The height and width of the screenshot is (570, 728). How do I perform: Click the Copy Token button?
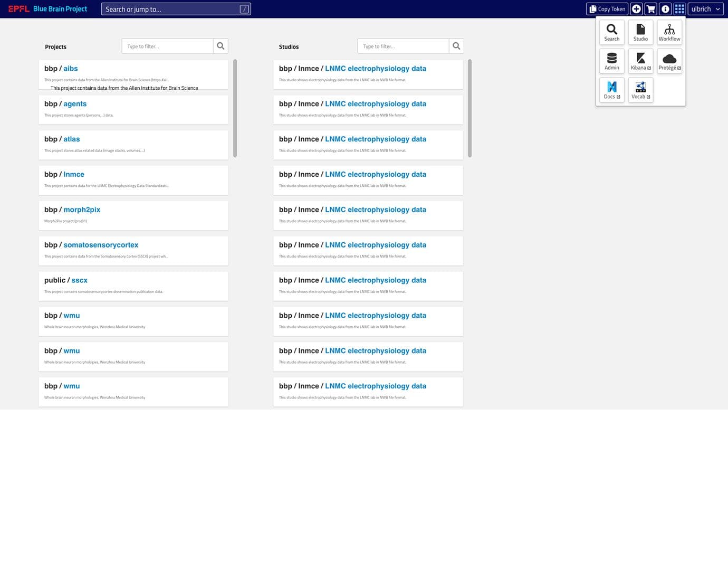[607, 9]
